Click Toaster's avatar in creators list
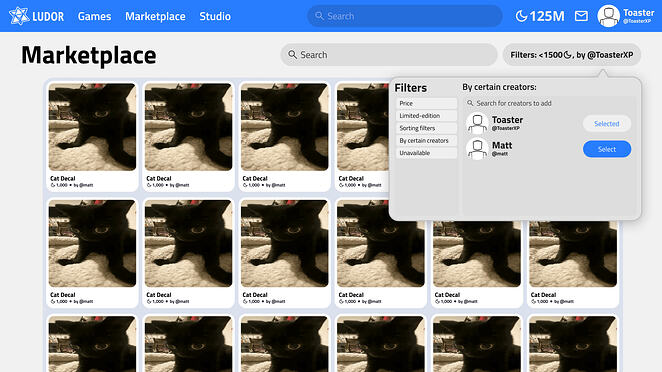 click(477, 123)
